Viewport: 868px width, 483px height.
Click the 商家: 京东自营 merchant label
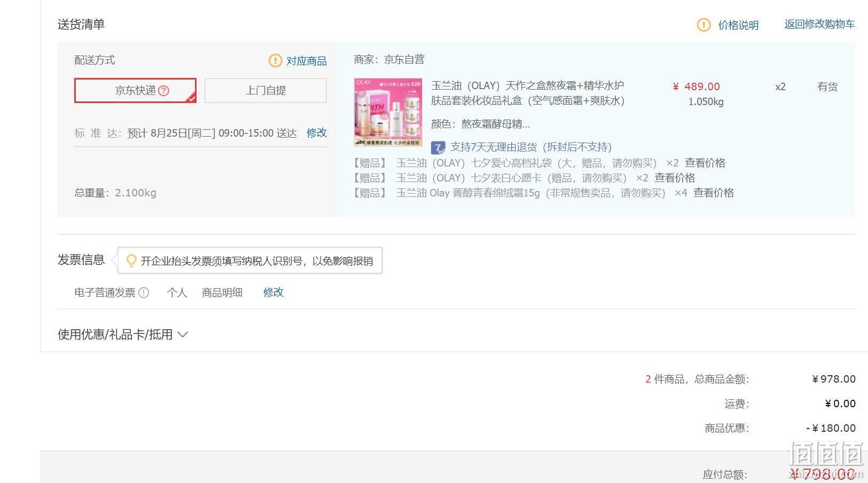point(389,59)
